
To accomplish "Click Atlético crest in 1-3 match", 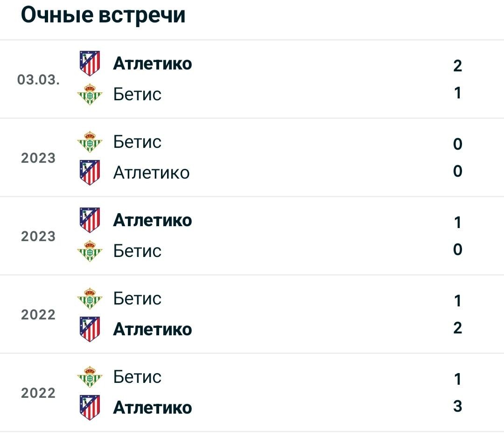I will [x=90, y=408].
